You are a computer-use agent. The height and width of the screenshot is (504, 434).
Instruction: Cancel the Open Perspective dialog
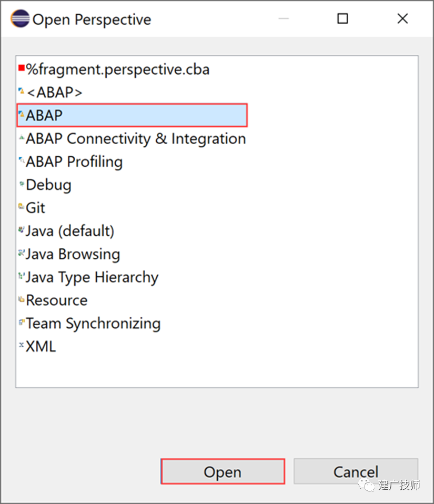click(x=356, y=471)
